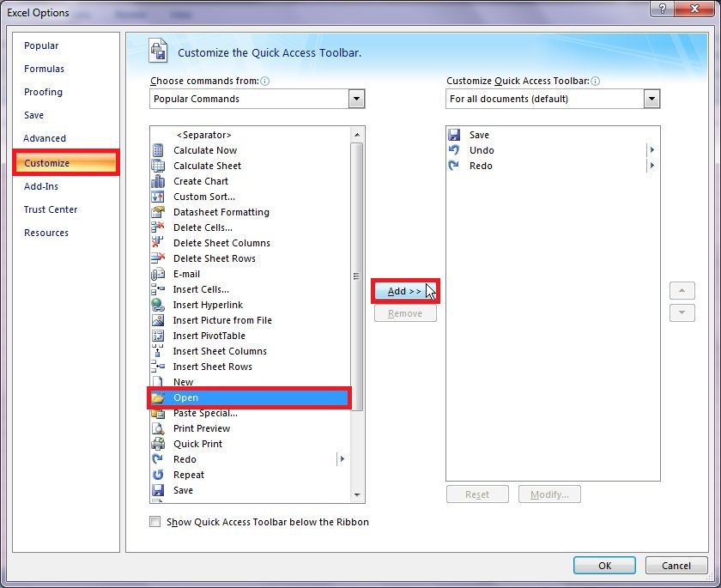
Task: Click the Redo icon in toolbar list
Action: 454,166
